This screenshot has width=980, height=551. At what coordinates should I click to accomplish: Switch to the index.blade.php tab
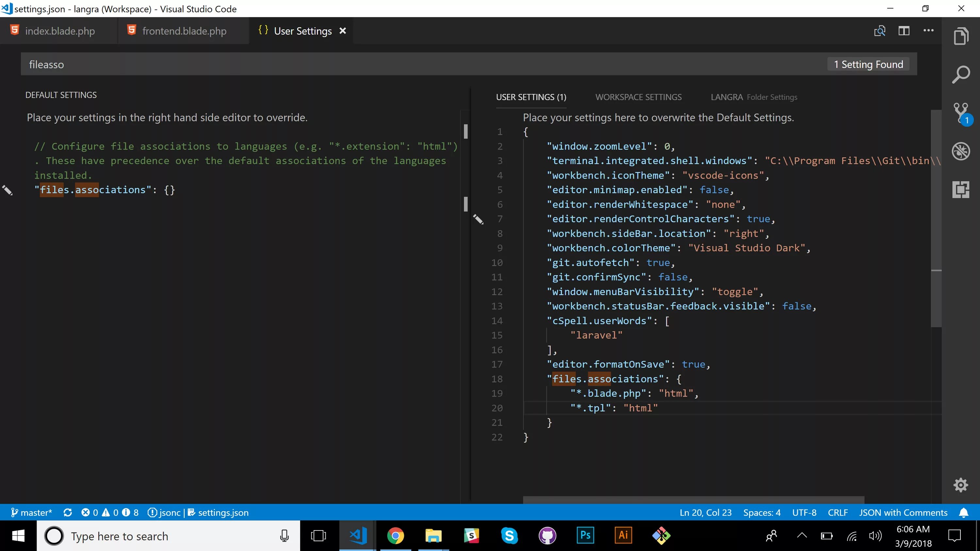pyautogui.click(x=59, y=31)
